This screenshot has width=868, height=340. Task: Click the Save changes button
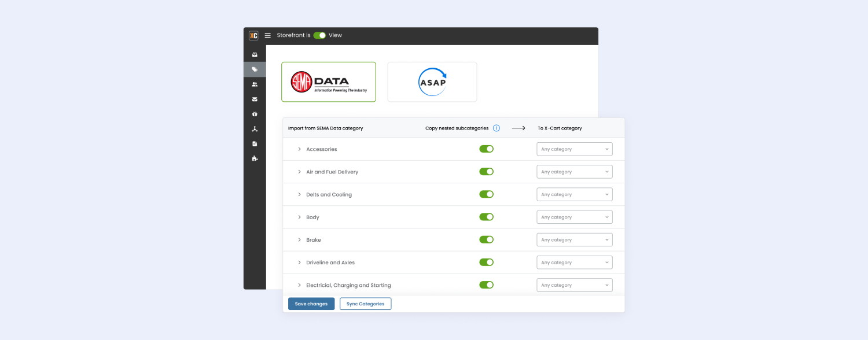311,304
